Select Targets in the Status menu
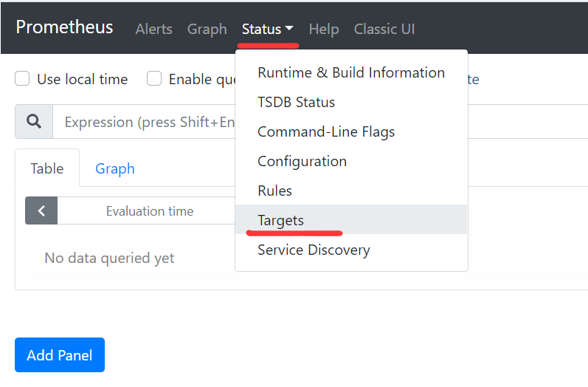The image size is (588, 387). coord(351,220)
